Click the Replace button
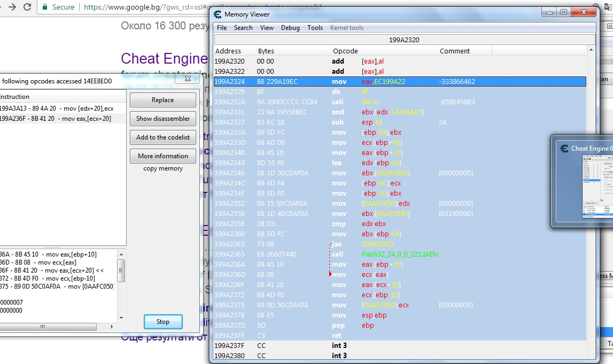 163,100
